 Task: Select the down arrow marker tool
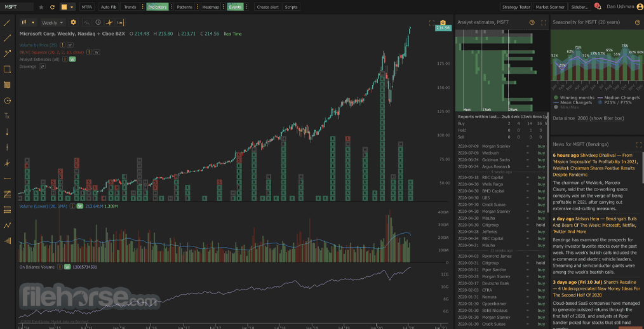click(7, 132)
